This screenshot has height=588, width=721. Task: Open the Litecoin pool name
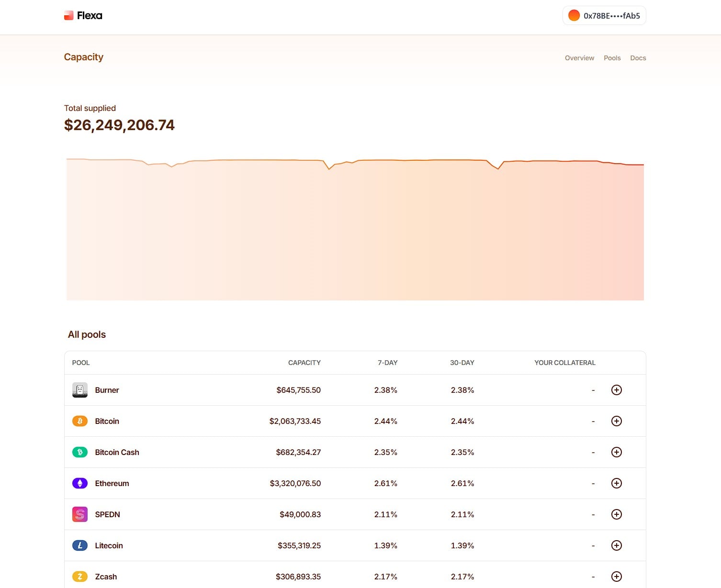(x=109, y=545)
